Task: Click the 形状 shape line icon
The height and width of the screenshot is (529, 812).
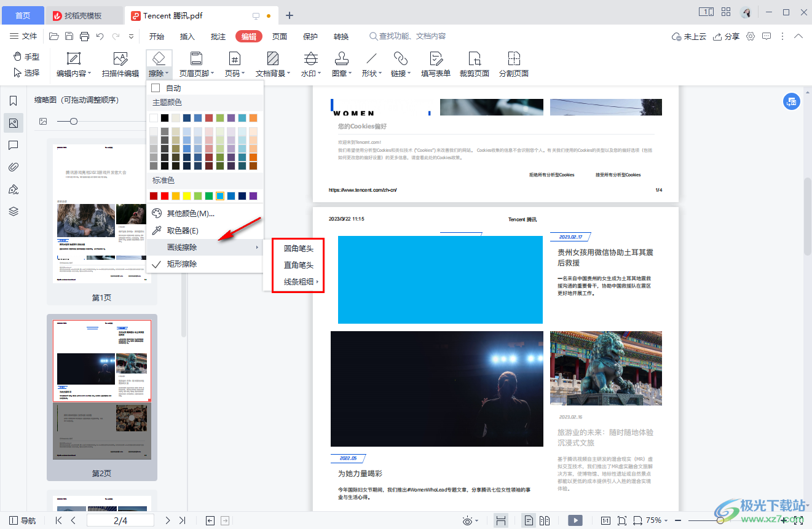Action: coord(371,58)
